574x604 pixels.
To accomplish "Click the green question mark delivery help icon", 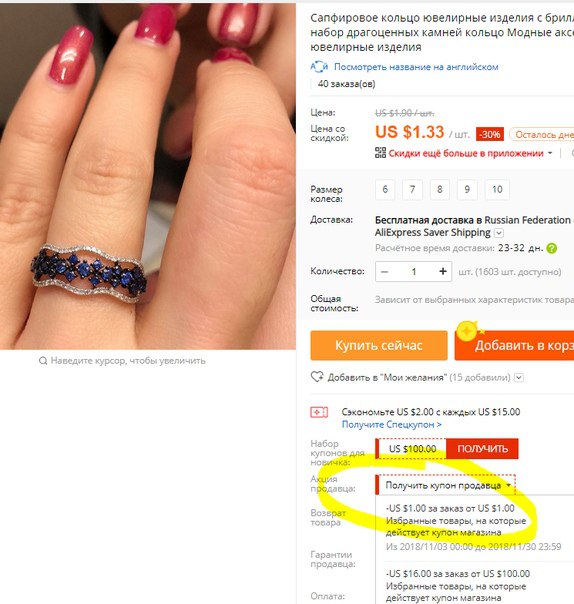I will pyautogui.click(x=552, y=248).
